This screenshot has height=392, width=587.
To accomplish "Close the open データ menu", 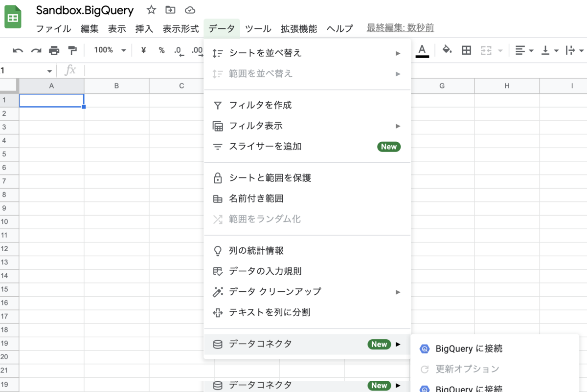I will click(x=222, y=28).
